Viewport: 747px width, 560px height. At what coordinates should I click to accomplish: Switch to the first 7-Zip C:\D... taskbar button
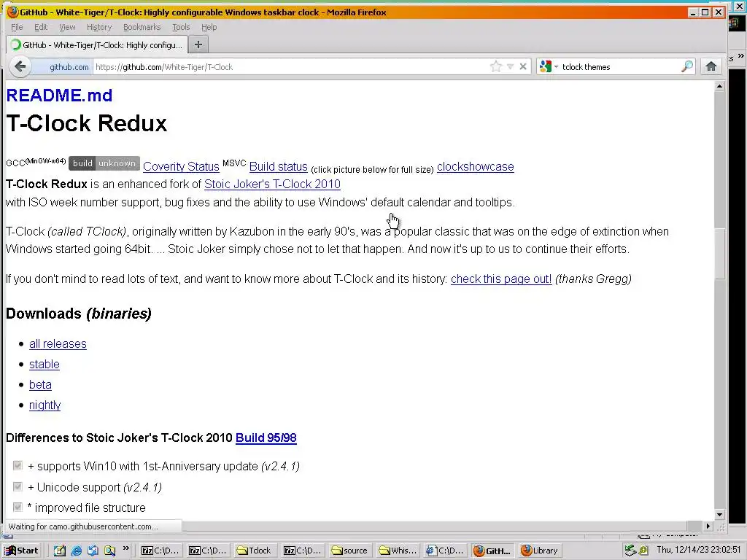point(160,551)
